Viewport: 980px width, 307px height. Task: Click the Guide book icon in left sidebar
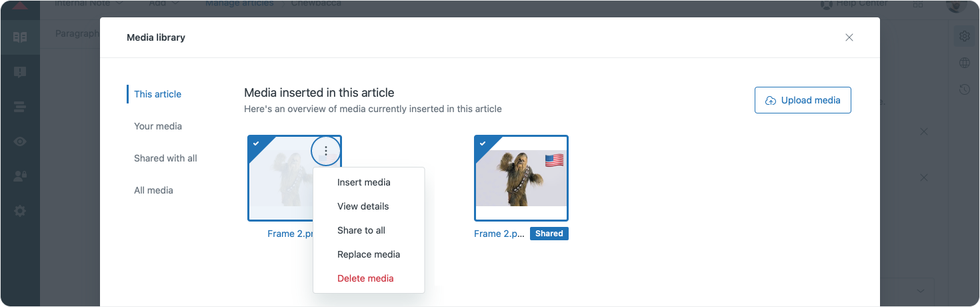click(20, 37)
